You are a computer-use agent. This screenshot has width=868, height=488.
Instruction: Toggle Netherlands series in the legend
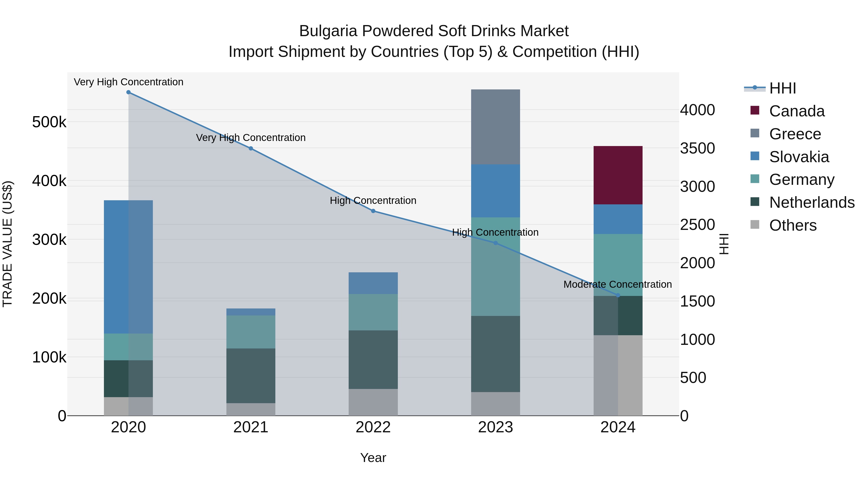point(802,202)
